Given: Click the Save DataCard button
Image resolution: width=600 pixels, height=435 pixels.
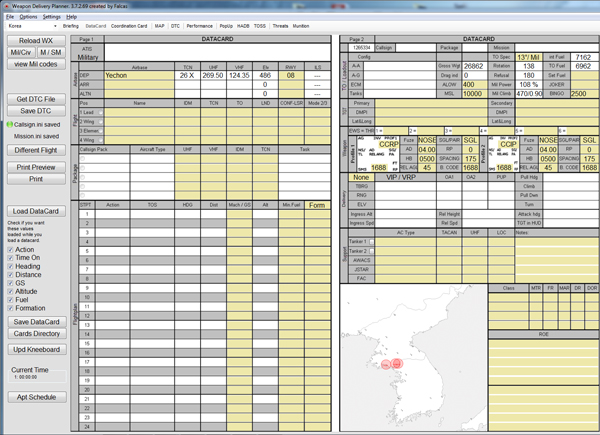Looking at the screenshot, I should 37,322.
